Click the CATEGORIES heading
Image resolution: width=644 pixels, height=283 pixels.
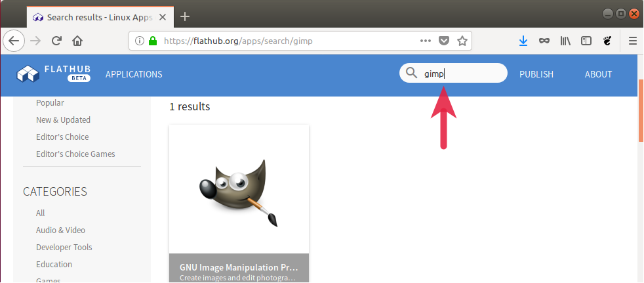point(55,191)
